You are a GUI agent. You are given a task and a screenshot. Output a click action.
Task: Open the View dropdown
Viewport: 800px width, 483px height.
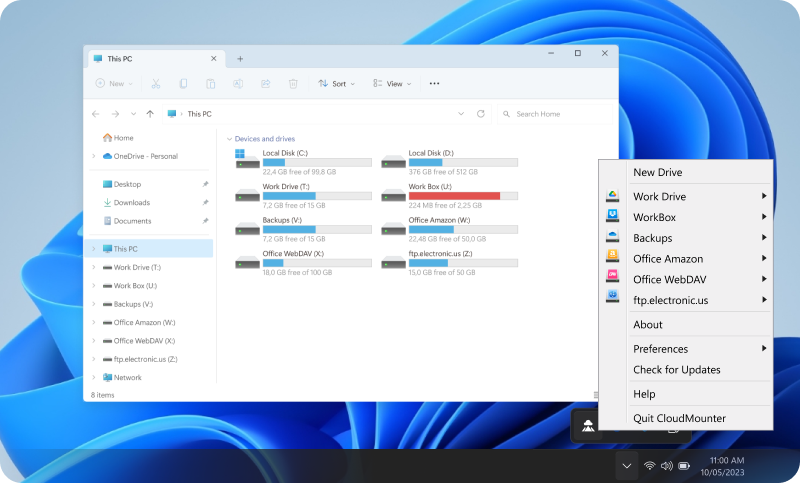[x=392, y=84]
